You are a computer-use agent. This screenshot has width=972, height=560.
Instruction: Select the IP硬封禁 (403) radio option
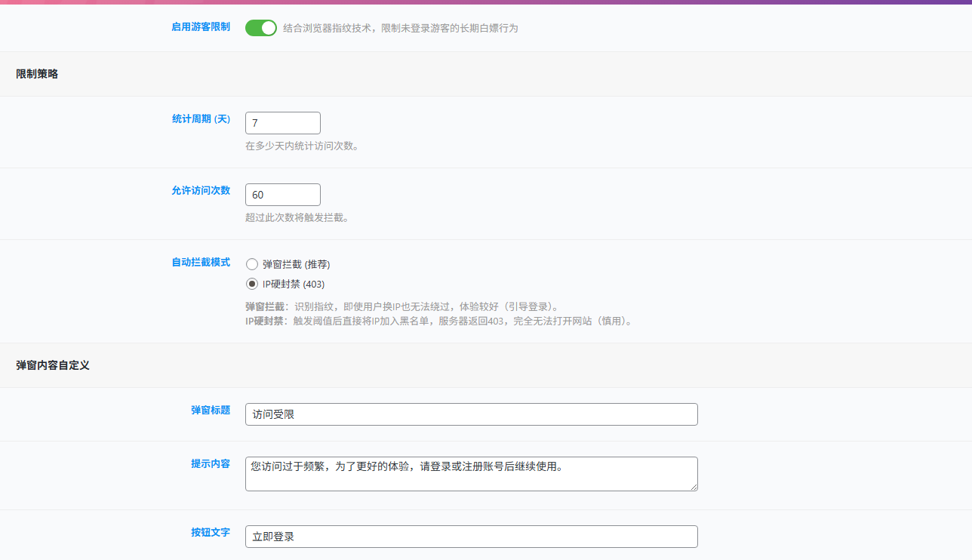tap(251, 284)
